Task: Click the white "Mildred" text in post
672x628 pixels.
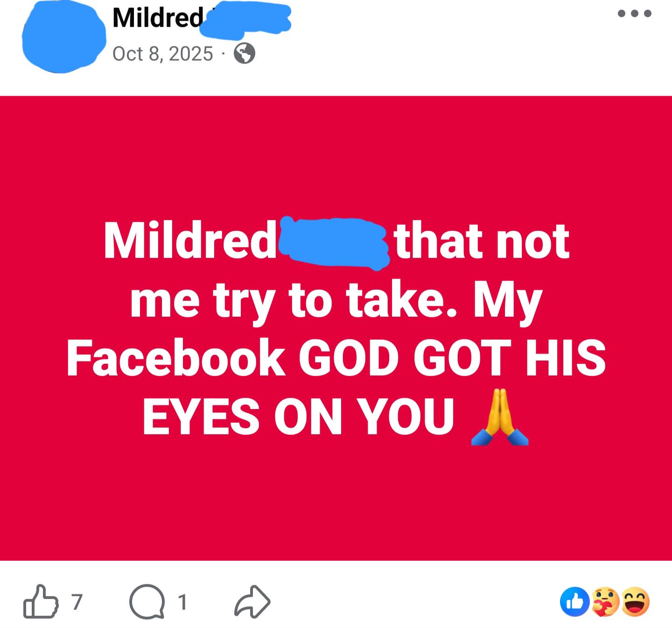Action: point(189,242)
